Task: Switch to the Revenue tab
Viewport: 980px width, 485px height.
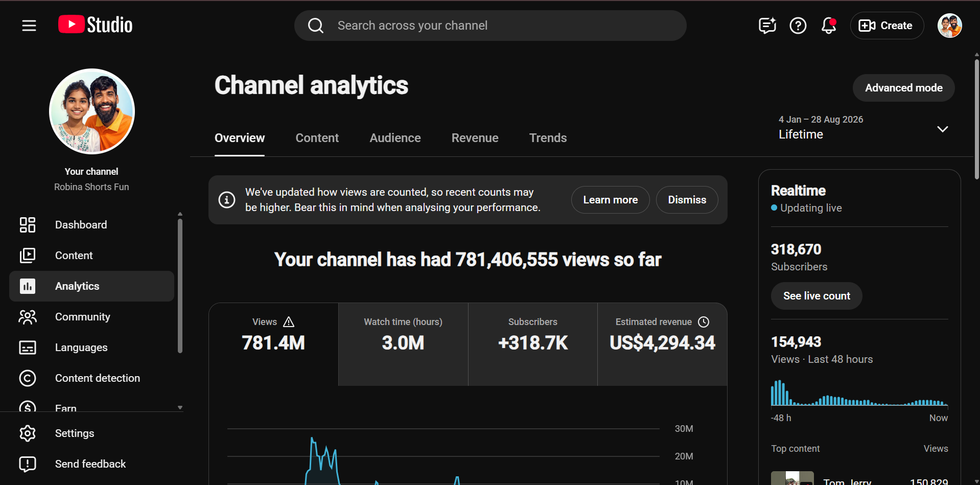Action: click(475, 138)
